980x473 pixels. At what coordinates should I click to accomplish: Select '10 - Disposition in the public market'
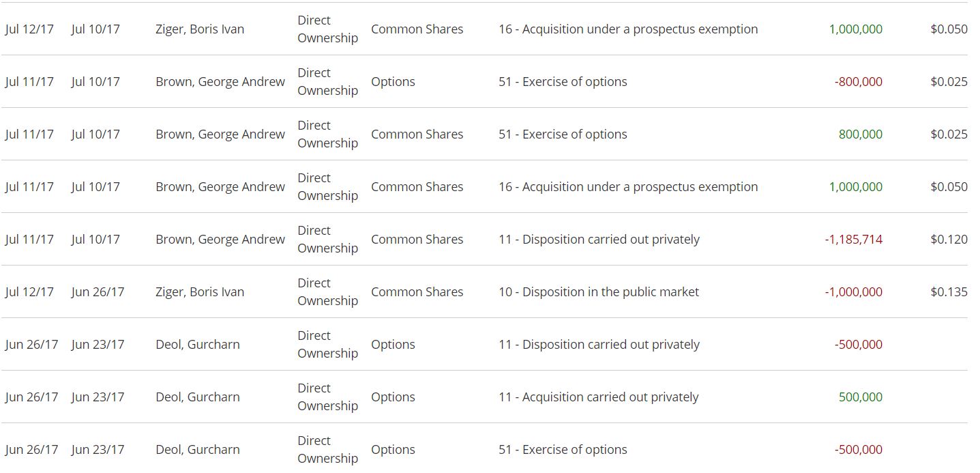pos(599,292)
